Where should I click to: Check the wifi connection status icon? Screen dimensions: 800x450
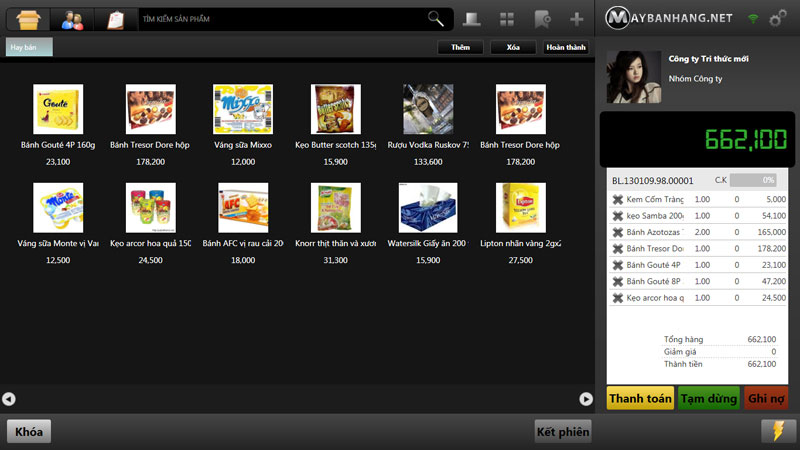[753, 19]
